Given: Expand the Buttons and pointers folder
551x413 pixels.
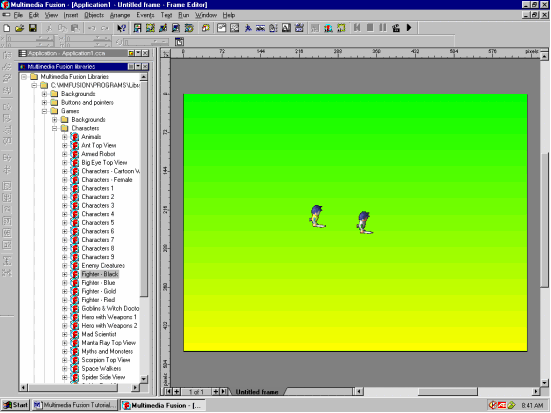Looking at the screenshot, I should point(45,103).
